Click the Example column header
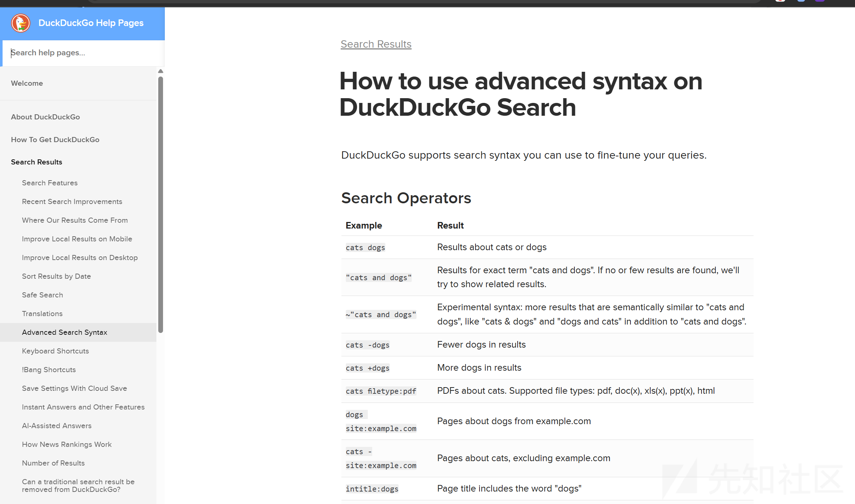This screenshot has width=855, height=504. click(x=364, y=226)
